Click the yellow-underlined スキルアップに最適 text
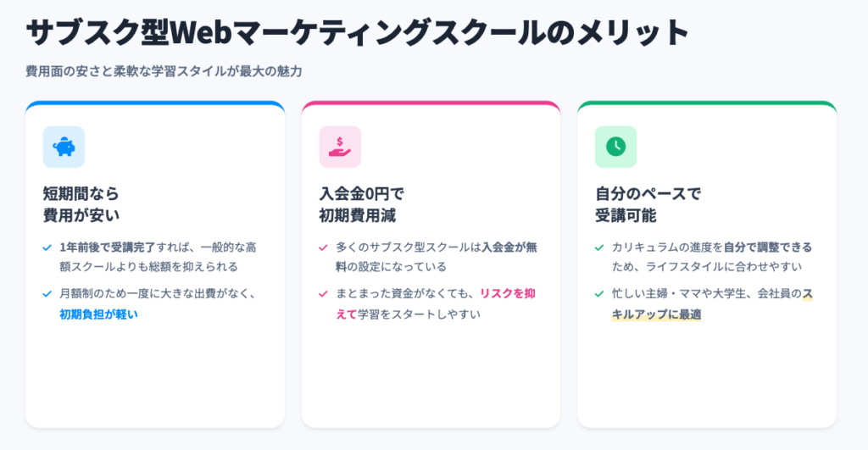The height and width of the screenshot is (450, 868). click(656, 314)
